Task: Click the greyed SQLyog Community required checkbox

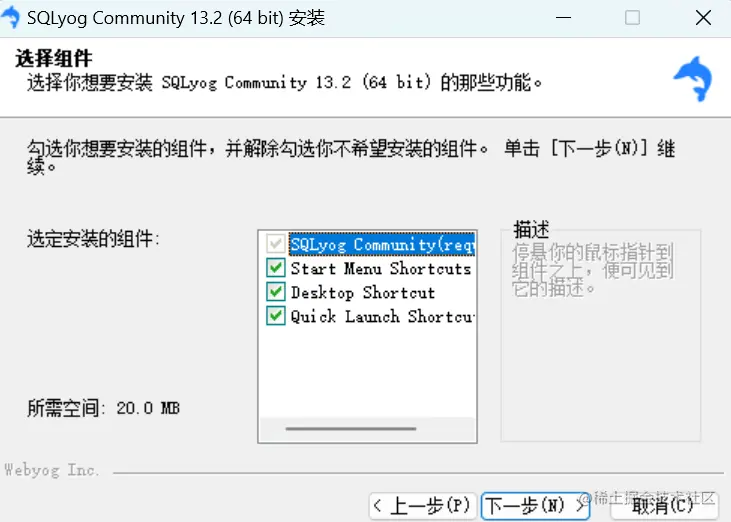Action: (276, 243)
